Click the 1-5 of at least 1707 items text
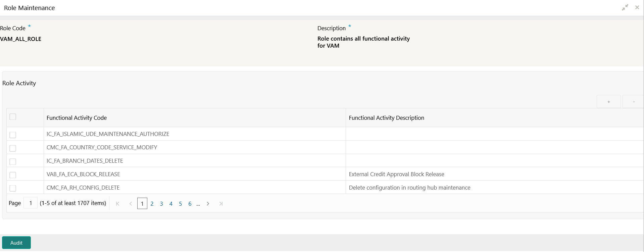The height and width of the screenshot is (252, 644). pos(73,203)
